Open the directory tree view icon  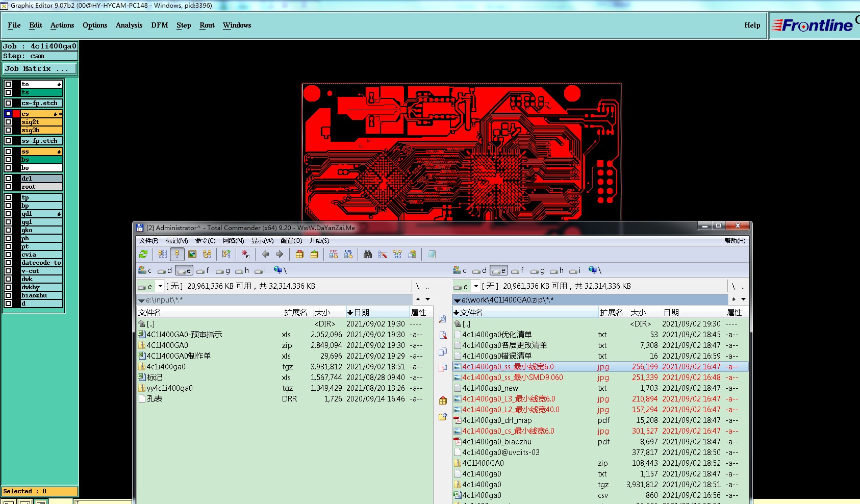[x=207, y=254]
